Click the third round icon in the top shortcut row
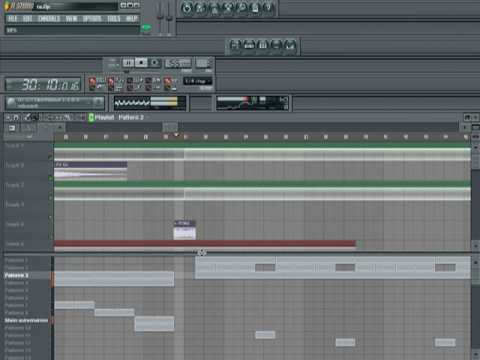Viewport: 480px width, 360px height. pos(214,8)
